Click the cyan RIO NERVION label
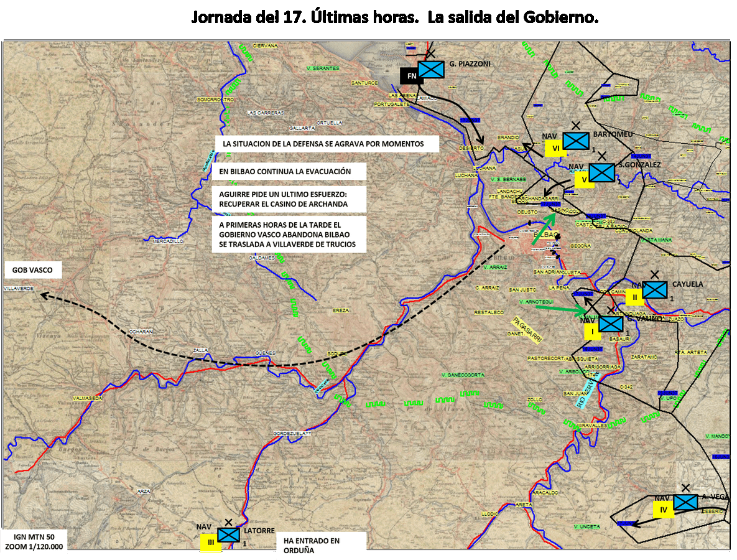The width and height of the screenshot is (737, 560). click(588, 390)
